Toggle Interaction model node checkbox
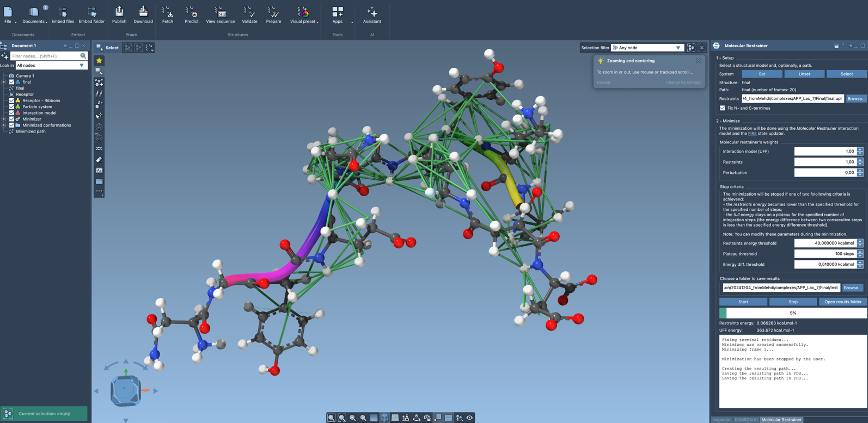This screenshot has width=868, height=423. [12, 113]
